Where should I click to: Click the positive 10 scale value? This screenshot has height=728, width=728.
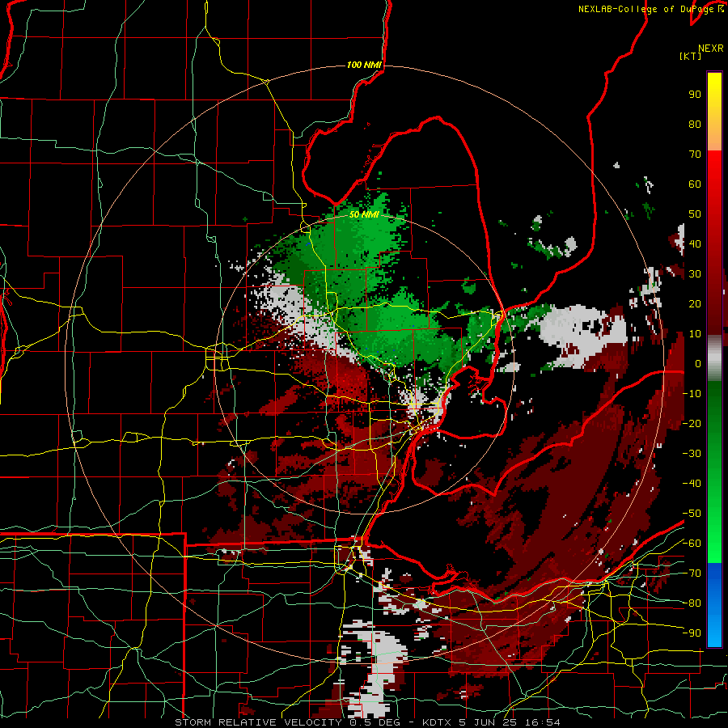tap(695, 334)
